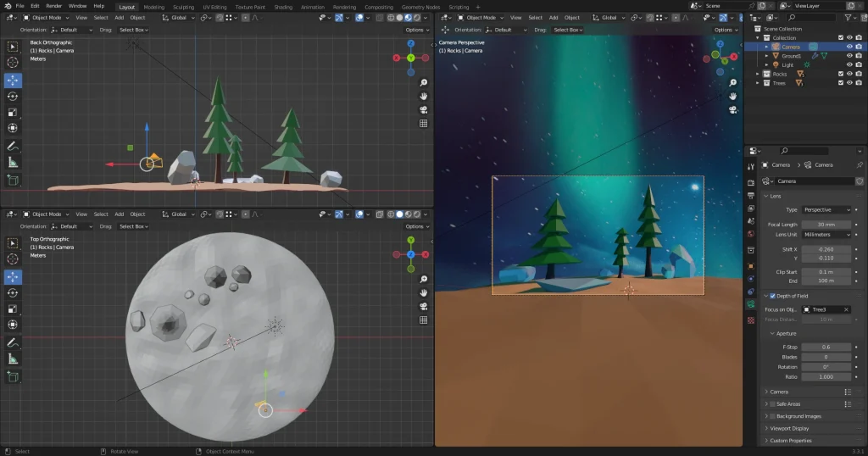This screenshot has width=868, height=456.
Task: Select the Cursor tool in top-left viewport
Action: 13,62
